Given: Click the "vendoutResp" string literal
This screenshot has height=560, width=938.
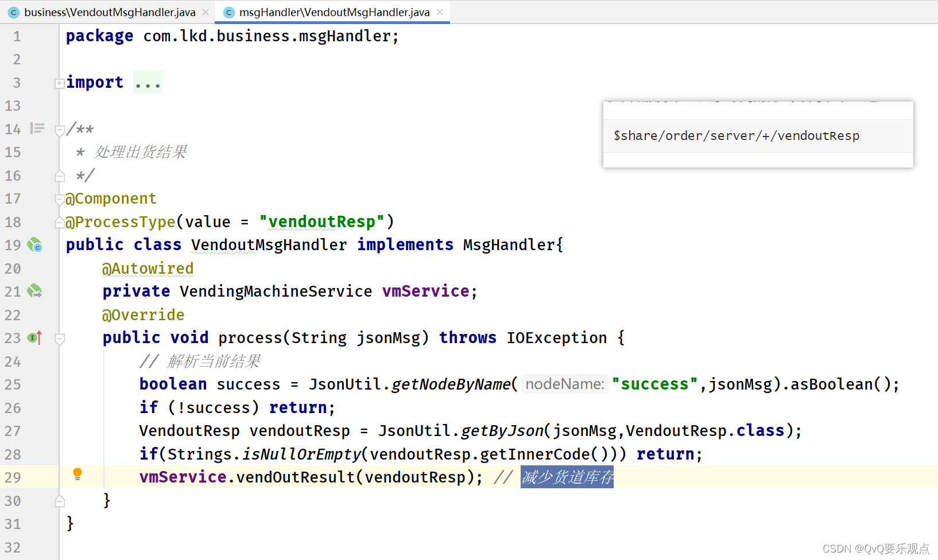Looking at the screenshot, I should pyautogui.click(x=321, y=222).
